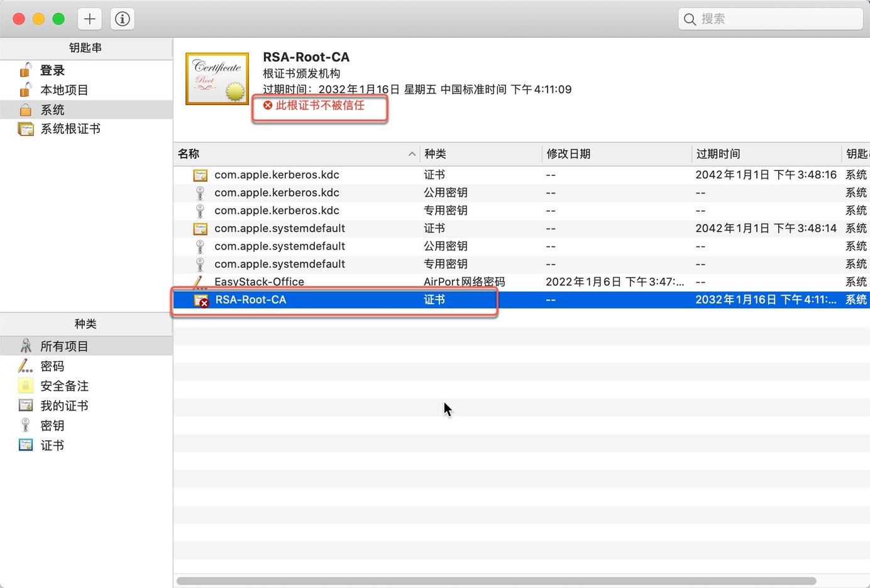The height and width of the screenshot is (588, 870).
Task: Choose the 系统 keychain in sidebar
Action: [x=52, y=110]
